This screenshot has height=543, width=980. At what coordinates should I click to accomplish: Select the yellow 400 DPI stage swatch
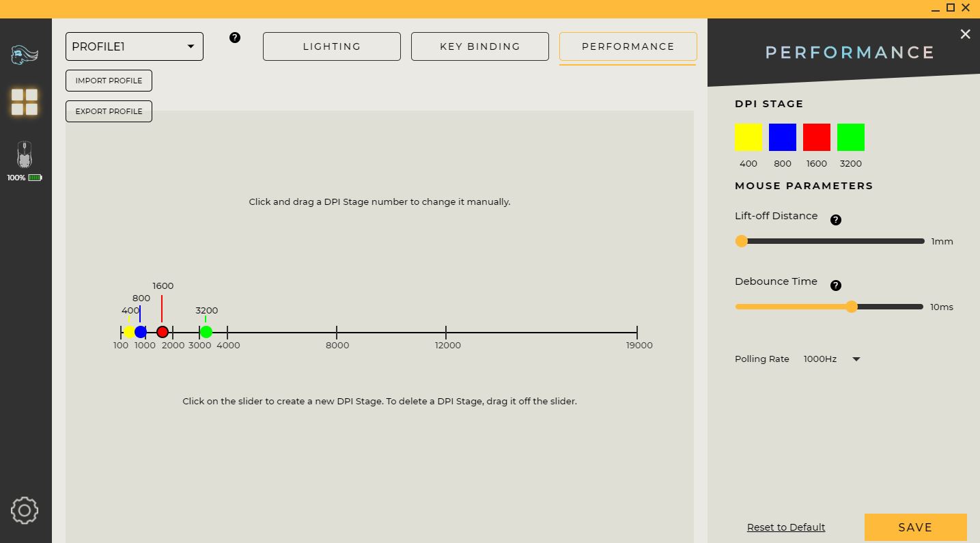pyautogui.click(x=748, y=137)
